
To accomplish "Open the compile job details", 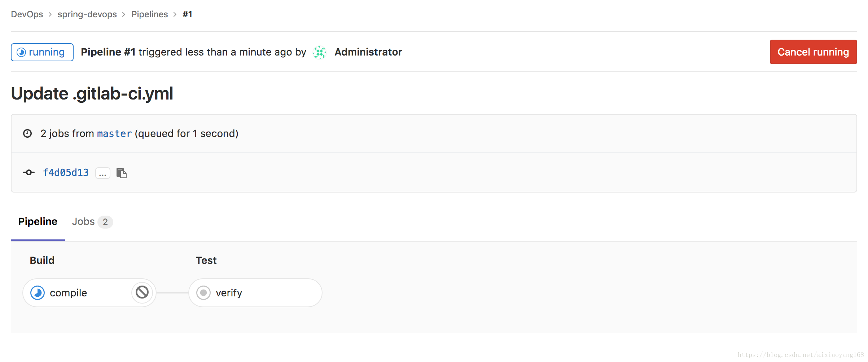I will click(x=69, y=293).
